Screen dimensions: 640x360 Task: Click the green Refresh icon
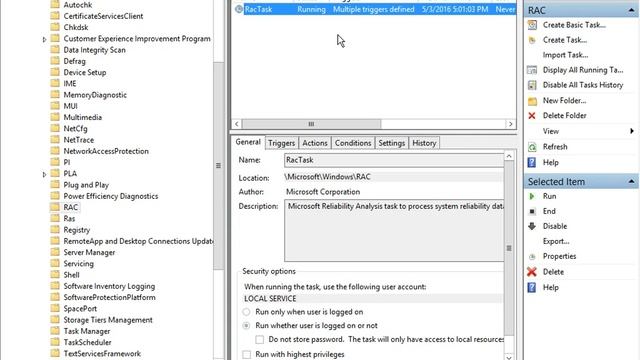(x=532, y=147)
